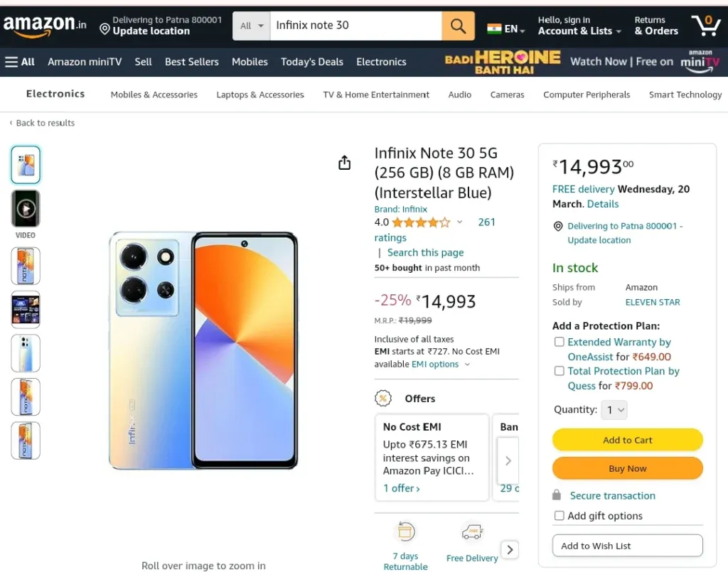
Task: Open the shopping cart icon
Action: pos(706,26)
